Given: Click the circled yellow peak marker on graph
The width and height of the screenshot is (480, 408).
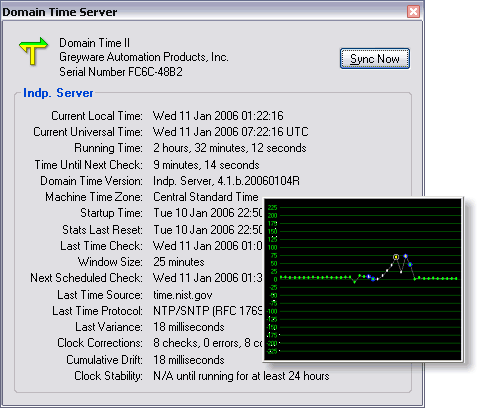Looking at the screenshot, I should pyautogui.click(x=396, y=257).
